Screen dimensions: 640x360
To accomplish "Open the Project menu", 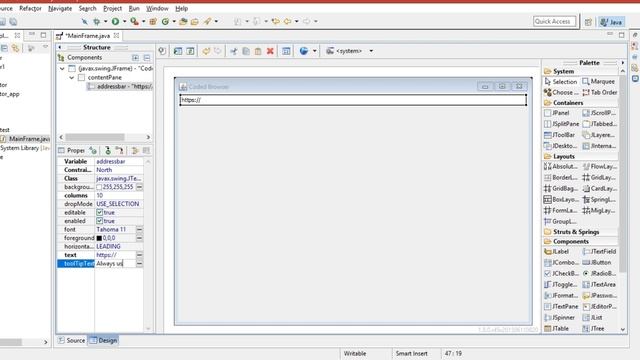I will click(112, 8).
